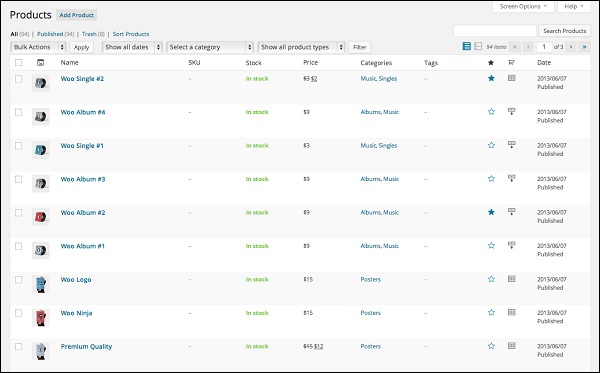Image resolution: width=600 pixels, height=373 pixels.
Task: Feature Woo Album #4 with star icon
Action: coord(491,112)
